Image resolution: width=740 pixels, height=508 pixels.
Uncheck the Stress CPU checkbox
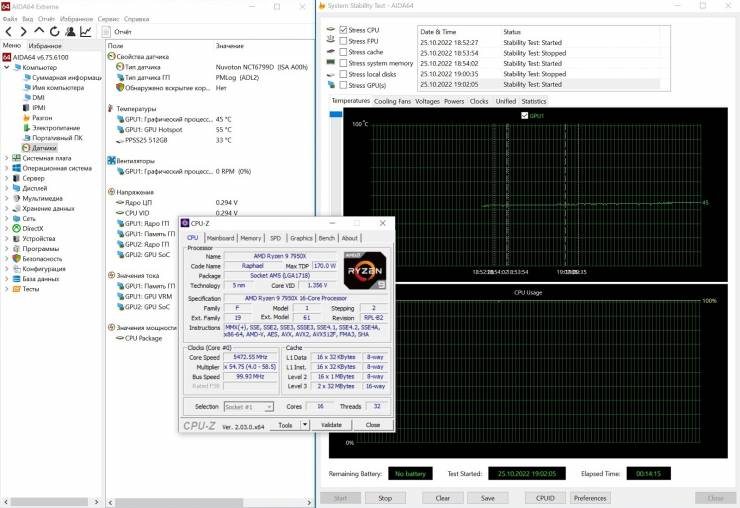343,30
